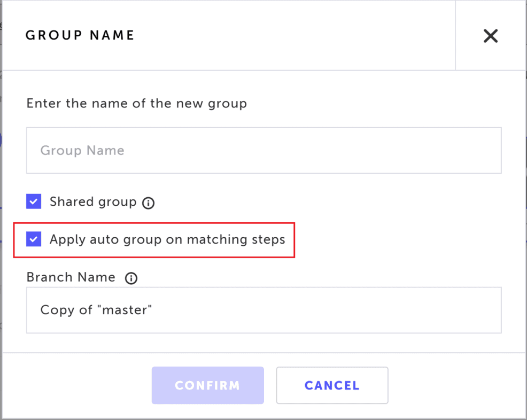
Task: Click the highlighted red outlined checkbox row
Action: pyautogui.click(x=154, y=239)
